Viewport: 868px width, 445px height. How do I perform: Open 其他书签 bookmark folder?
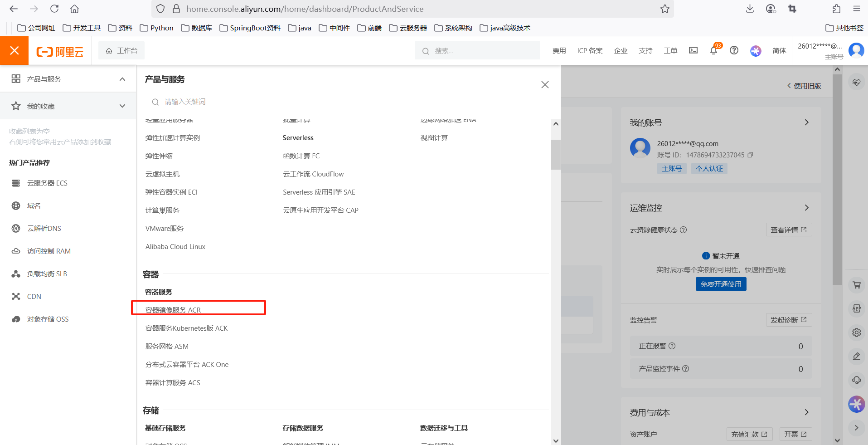[x=844, y=28]
